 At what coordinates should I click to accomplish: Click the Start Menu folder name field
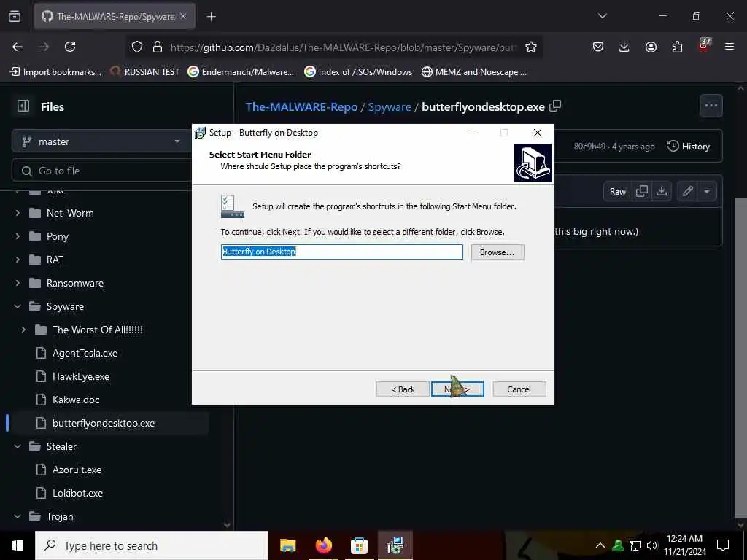click(342, 252)
